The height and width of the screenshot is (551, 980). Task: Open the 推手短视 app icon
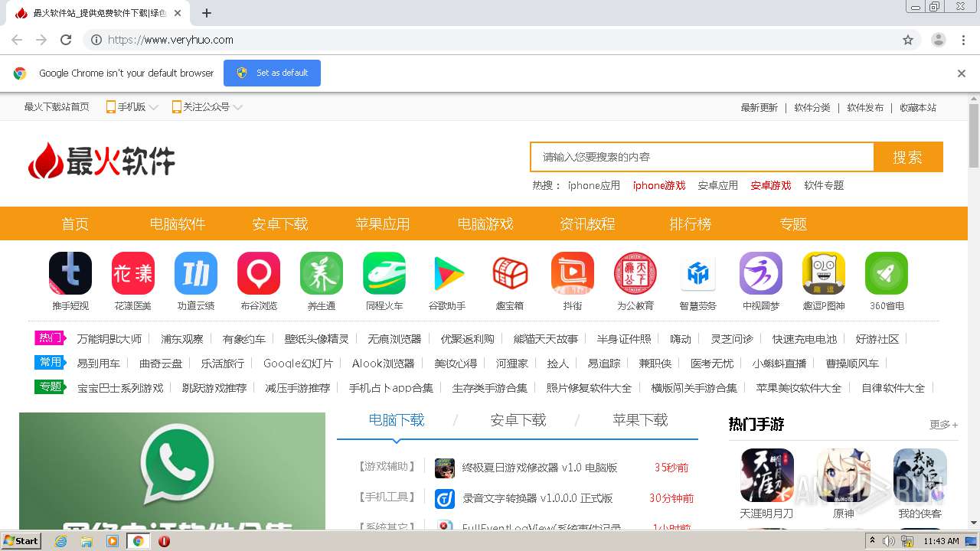click(x=70, y=273)
